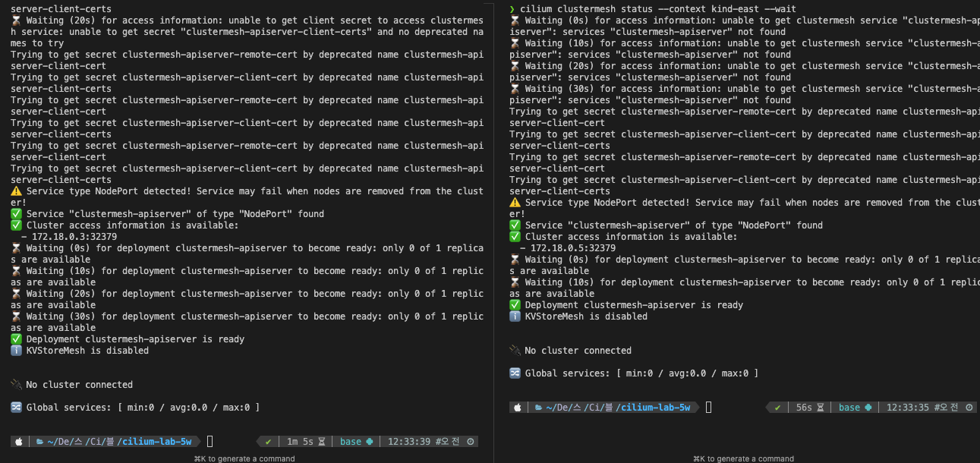Click the clock icon after 12:33:35 timestamp
980x463 pixels.
pyautogui.click(x=969, y=408)
